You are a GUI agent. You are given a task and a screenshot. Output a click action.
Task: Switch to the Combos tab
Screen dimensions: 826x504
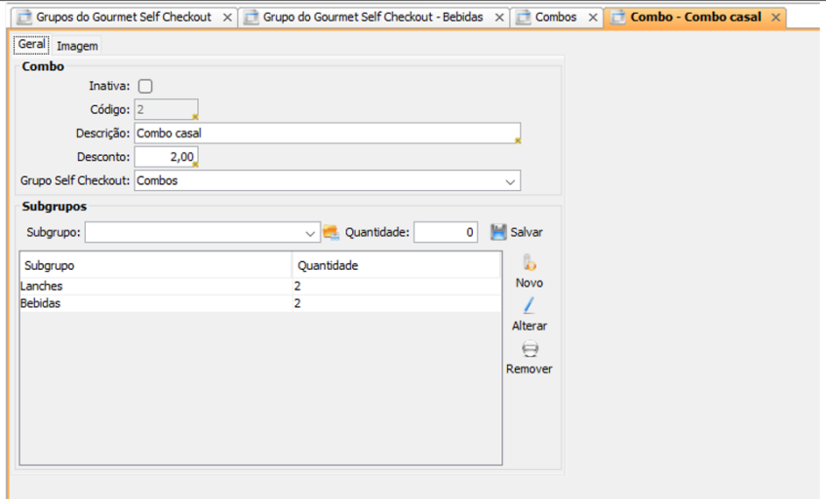tap(556, 18)
